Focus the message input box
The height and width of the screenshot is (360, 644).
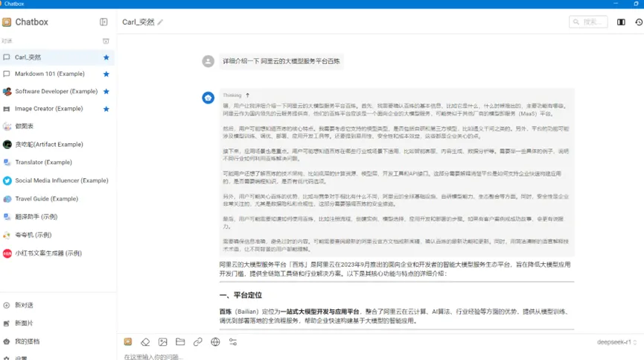point(380,356)
